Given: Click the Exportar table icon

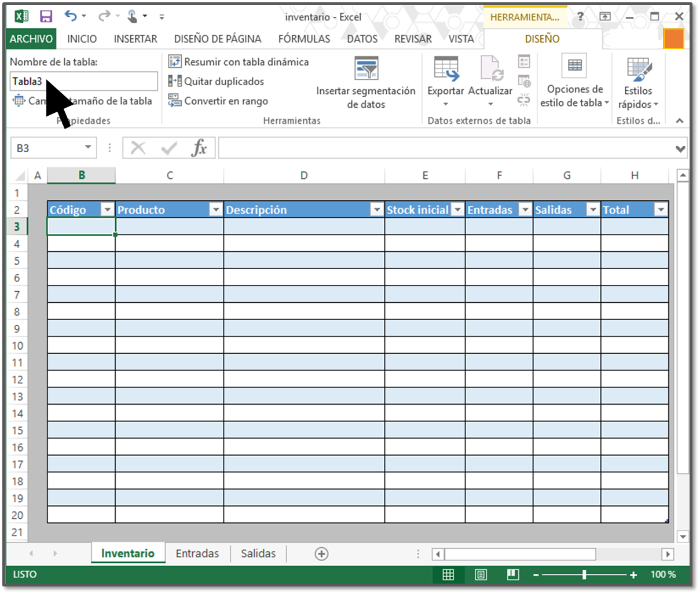Looking at the screenshot, I should pyautogui.click(x=446, y=69).
